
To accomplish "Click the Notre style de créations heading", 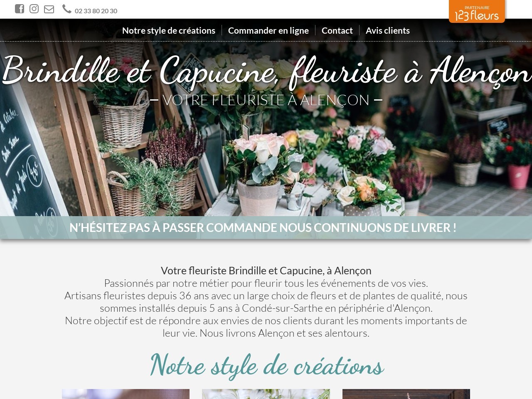I will pos(267,366).
